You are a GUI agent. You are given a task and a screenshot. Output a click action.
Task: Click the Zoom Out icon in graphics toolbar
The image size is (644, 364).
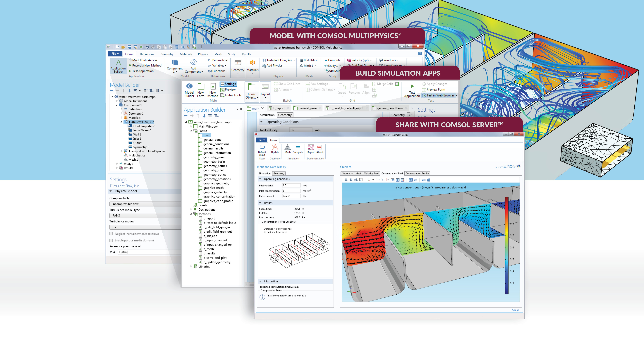click(351, 180)
